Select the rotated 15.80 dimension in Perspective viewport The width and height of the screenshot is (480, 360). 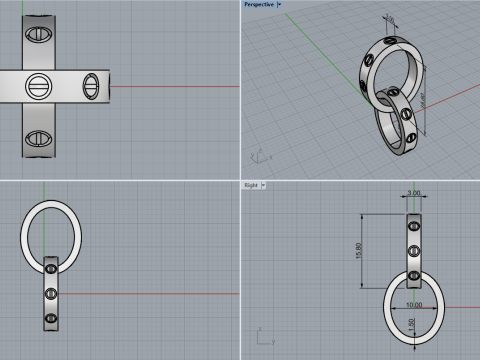point(423,100)
